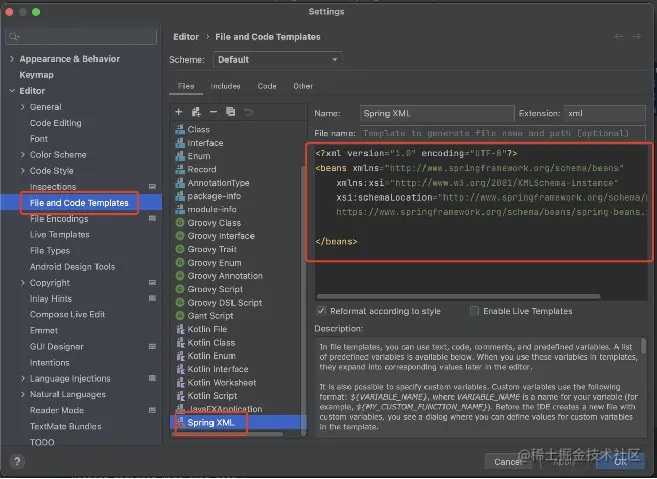Click the project-level icon beside Reader Mode
This screenshot has height=479, width=657.
[152, 410]
